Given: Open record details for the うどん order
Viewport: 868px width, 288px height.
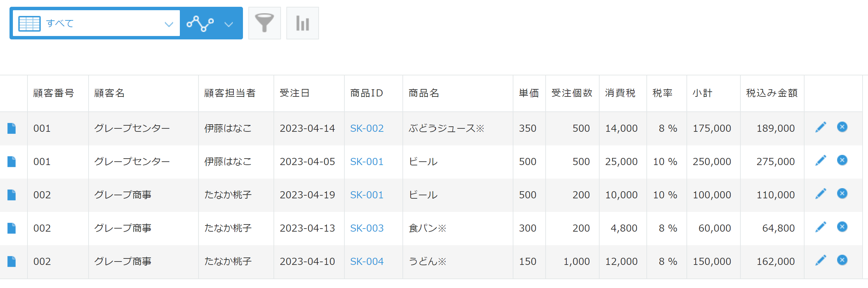Looking at the screenshot, I should coord(12,262).
